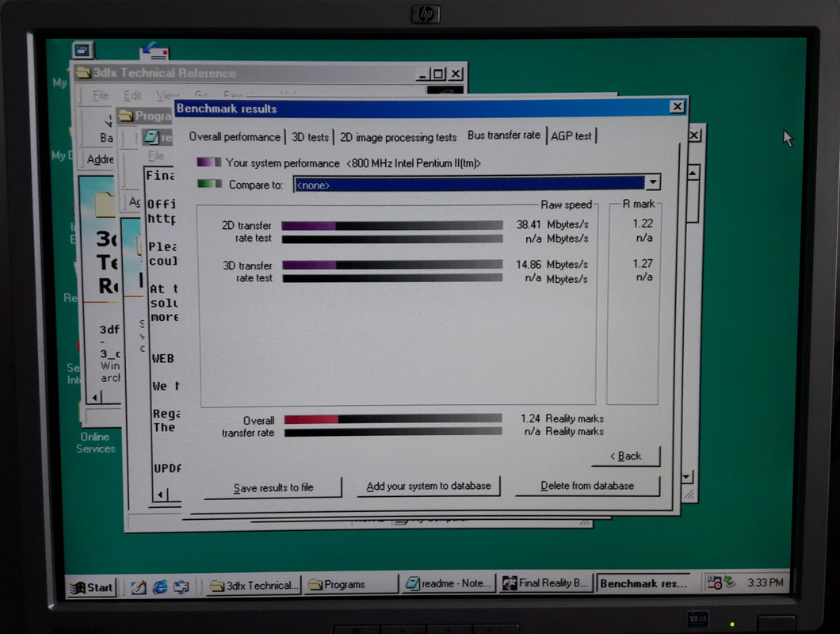Click scroll down arrow in window behind dialog
Image resolution: width=840 pixels, height=634 pixels.
point(687,476)
